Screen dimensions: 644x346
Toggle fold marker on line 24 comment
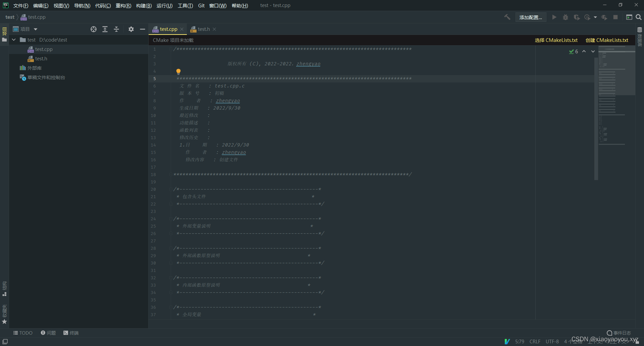pyautogui.click(x=171, y=219)
